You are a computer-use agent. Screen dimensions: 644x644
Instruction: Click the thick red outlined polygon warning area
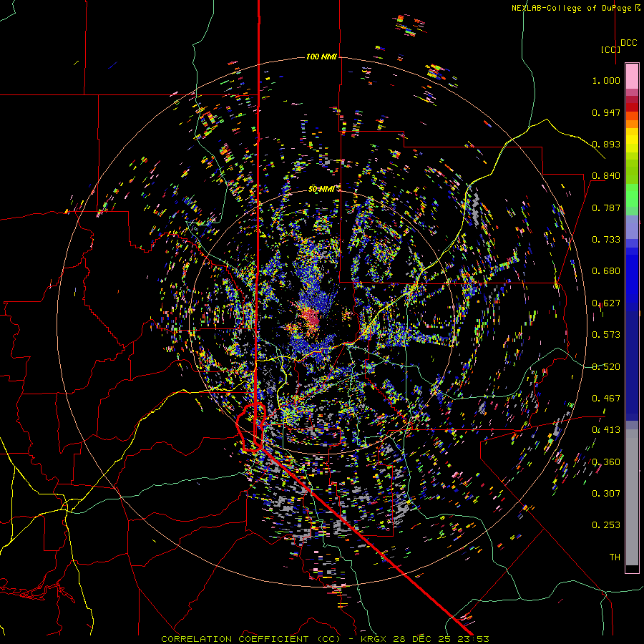pyautogui.click(x=251, y=428)
